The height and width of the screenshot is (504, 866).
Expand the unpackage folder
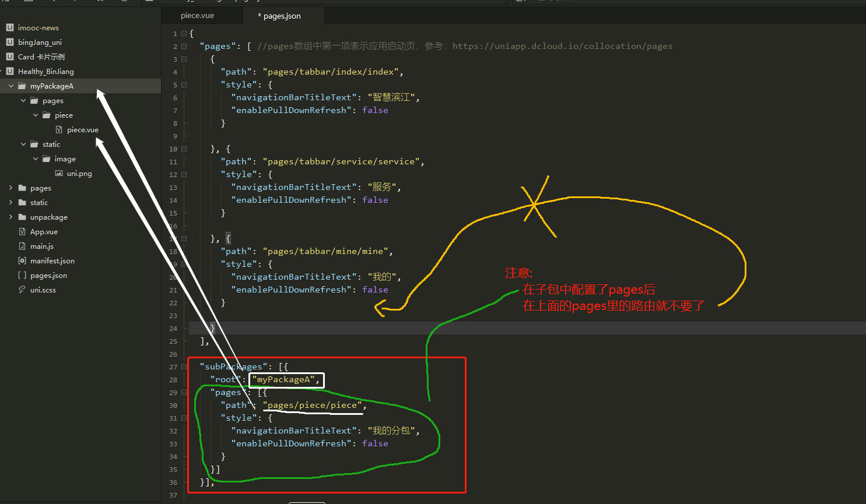click(x=11, y=217)
